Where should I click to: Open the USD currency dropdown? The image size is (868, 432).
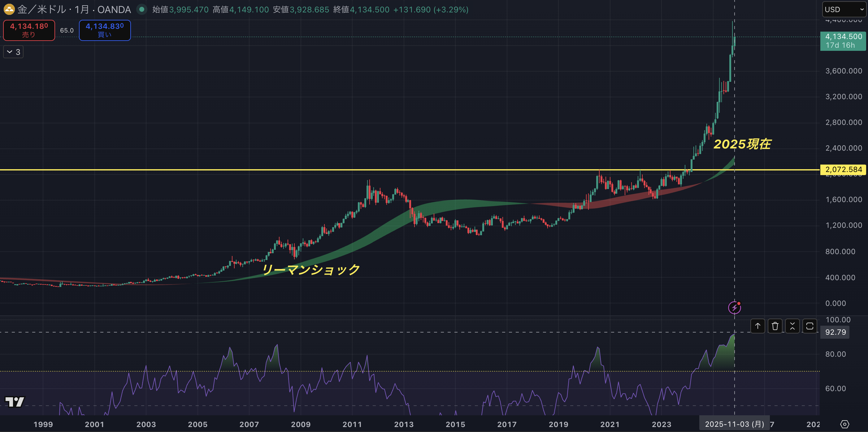844,9
